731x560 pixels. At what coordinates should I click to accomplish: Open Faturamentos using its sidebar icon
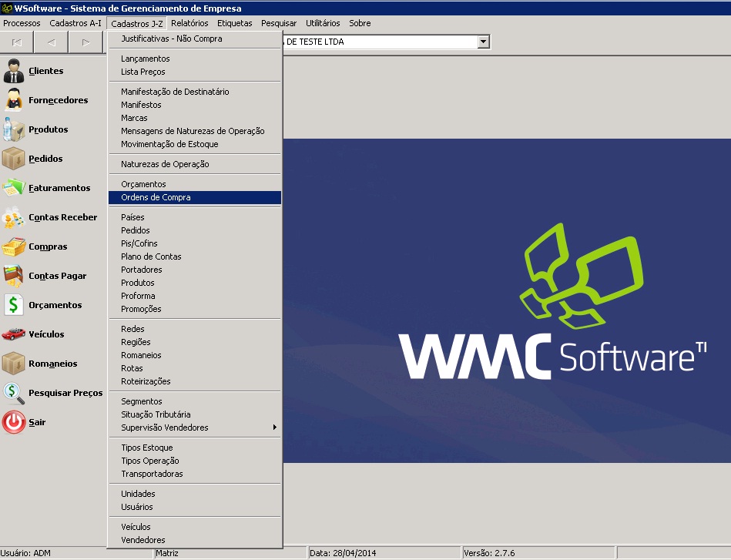pos(13,188)
